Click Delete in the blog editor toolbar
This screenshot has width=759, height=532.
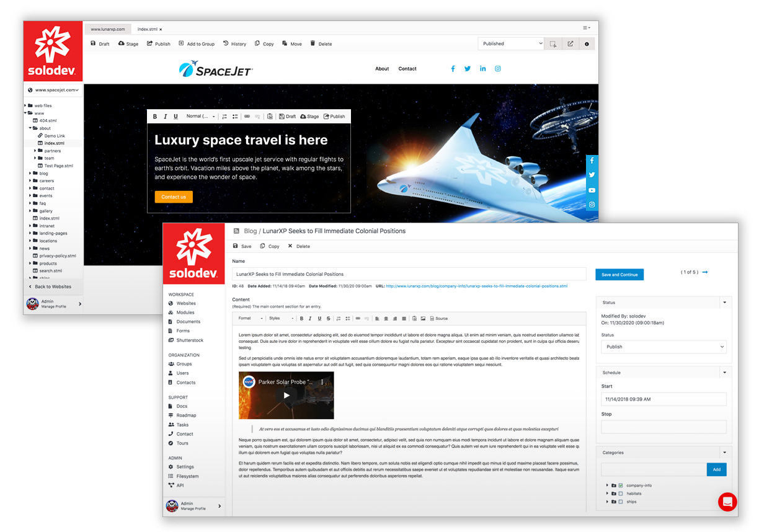point(299,246)
